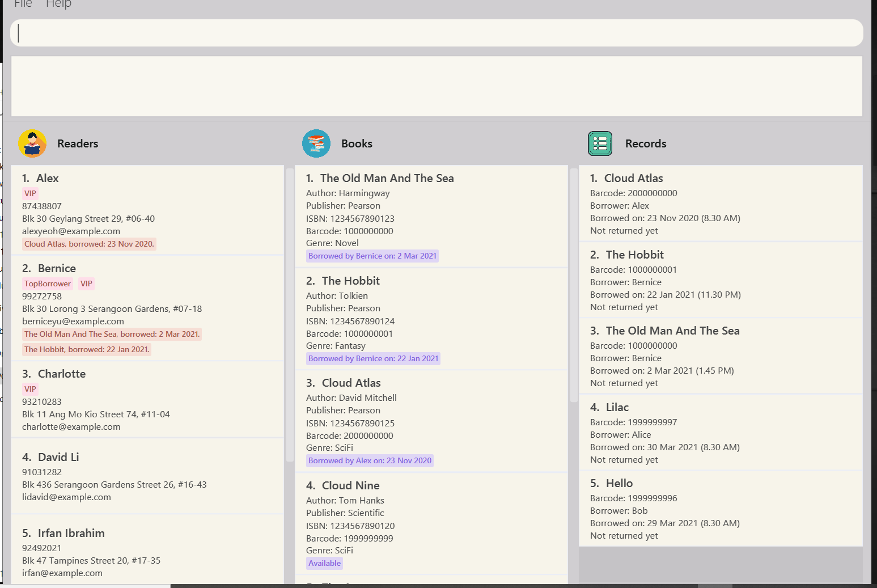Select record 3. The Old Man And The Sea

[673, 331]
